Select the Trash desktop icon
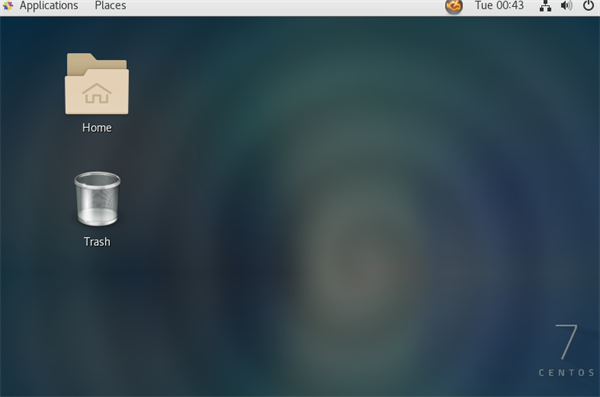Viewport: 600px width, 397px height. tap(97, 198)
